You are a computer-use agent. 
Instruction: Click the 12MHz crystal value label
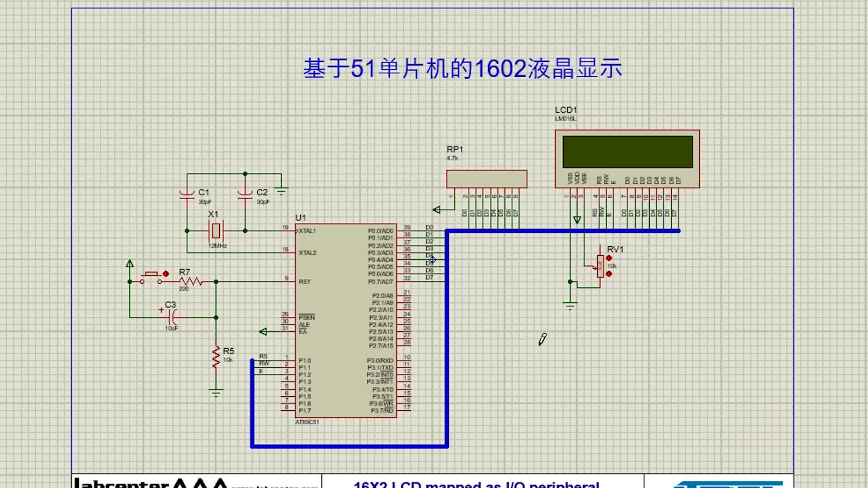[x=217, y=246]
